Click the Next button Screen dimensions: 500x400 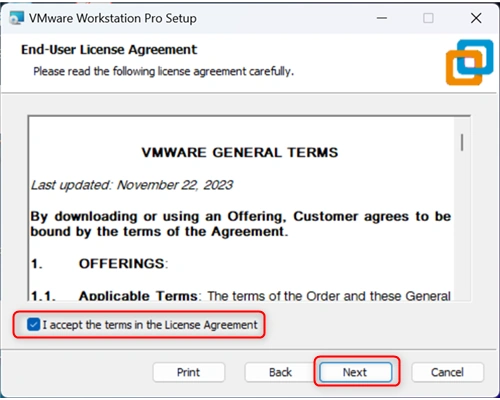tap(356, 372)
